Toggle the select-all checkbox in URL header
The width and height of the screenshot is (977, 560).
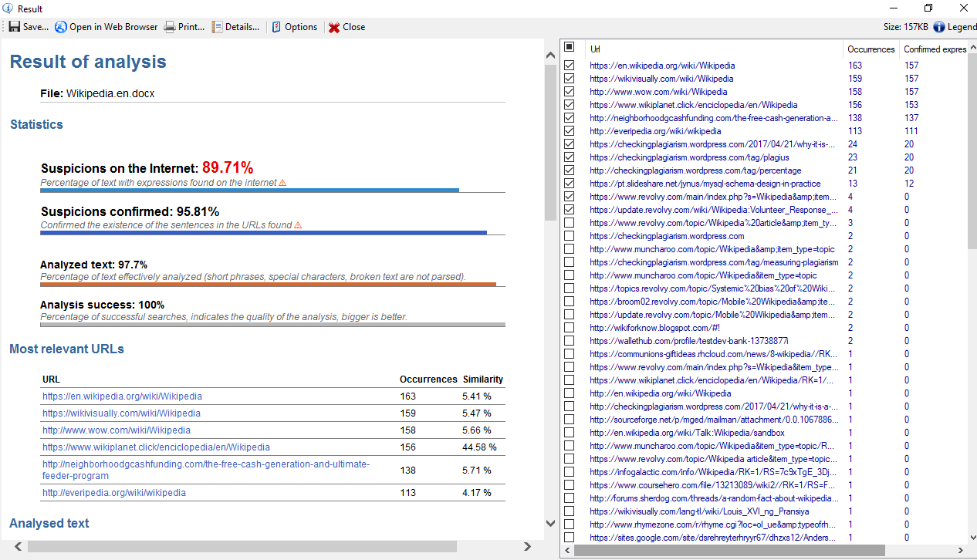569,47
